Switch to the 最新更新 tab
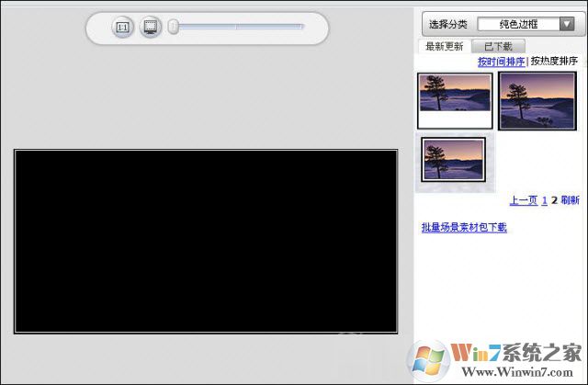Viewport: 588px width, 385px height. pyautogui.click(x=445, y=47)
